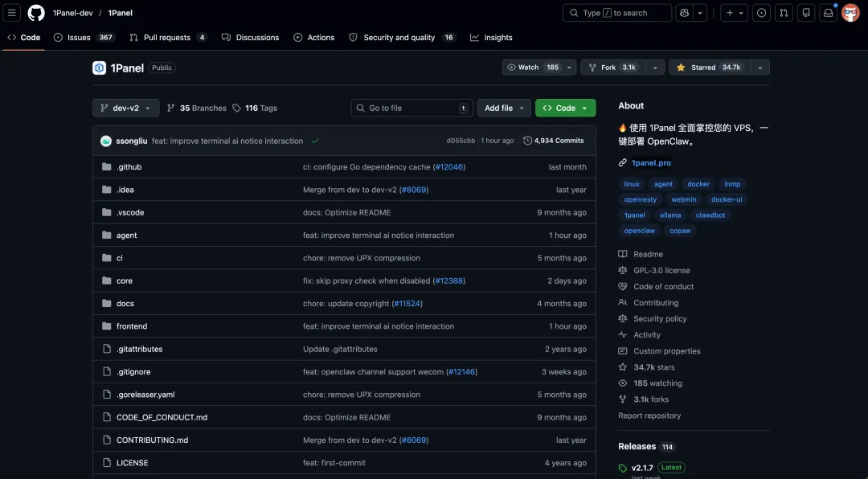Open the Actions tab
Screen dimensions: 868x479
(314, 38)
